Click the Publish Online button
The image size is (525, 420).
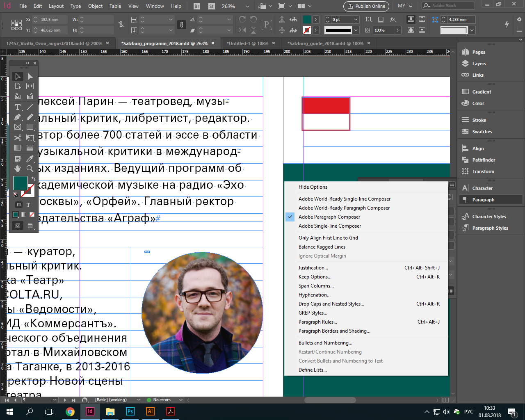(x=365, y=6)
